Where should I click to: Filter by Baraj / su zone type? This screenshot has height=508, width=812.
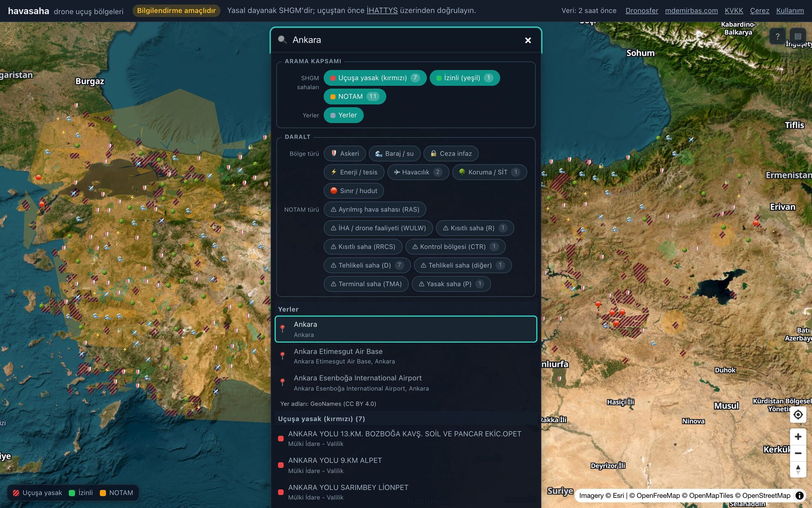tap(394, 154)
